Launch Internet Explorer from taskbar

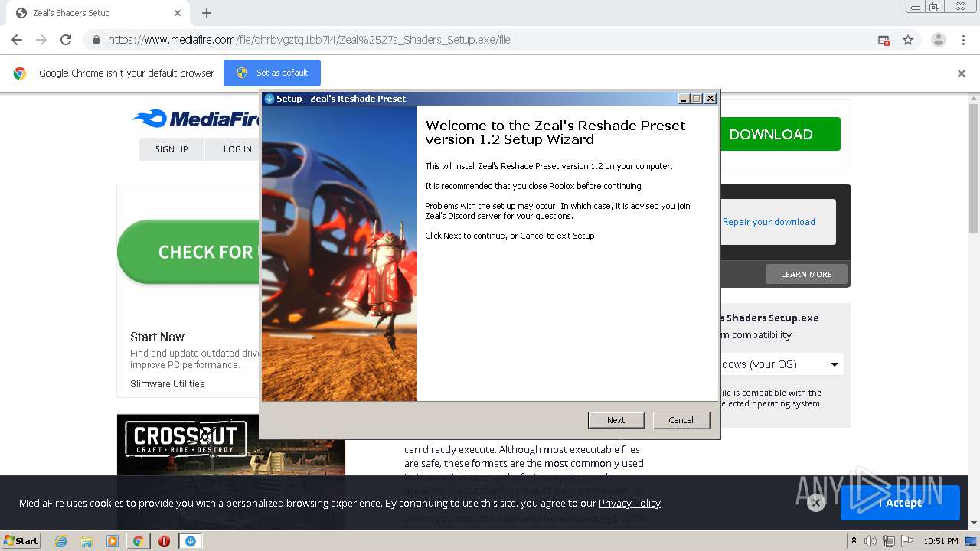click(x=60, y=541)
